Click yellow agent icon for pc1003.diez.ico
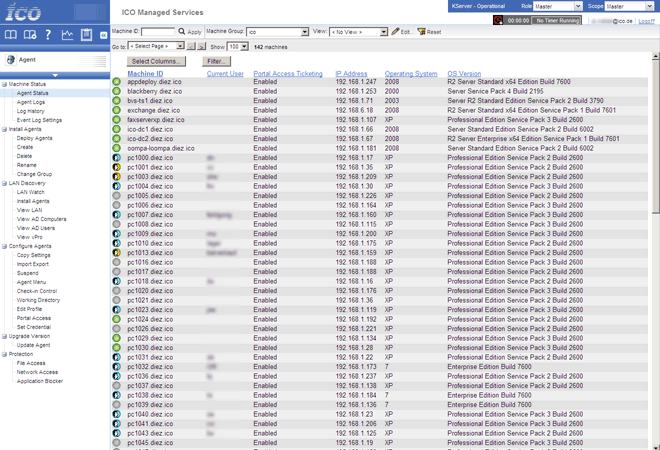 [x=117, y=177]
